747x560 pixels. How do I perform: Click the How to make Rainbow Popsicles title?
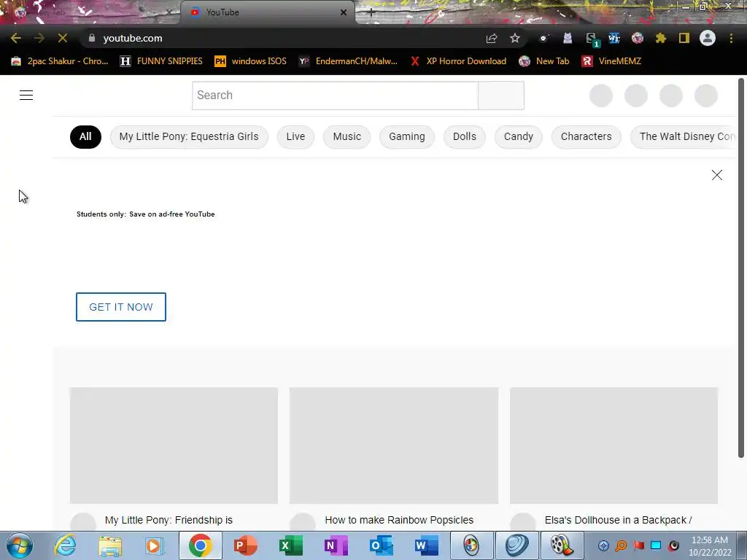399,520
